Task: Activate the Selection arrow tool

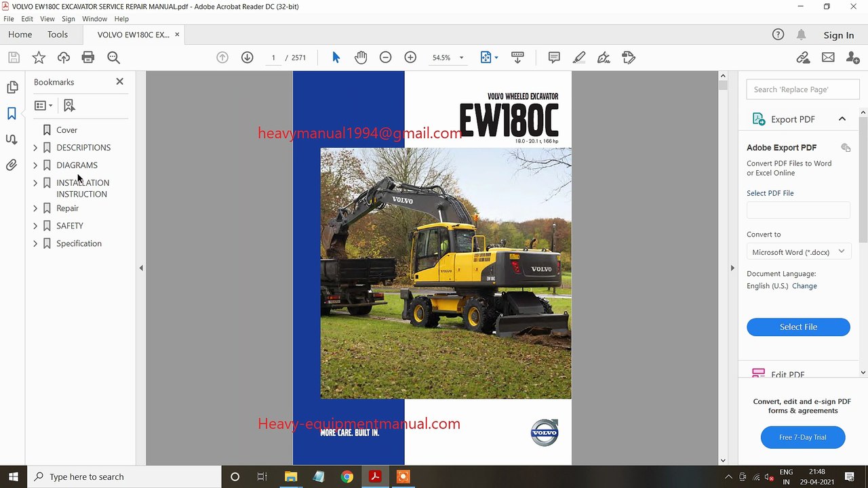Action: pos(336,58)
